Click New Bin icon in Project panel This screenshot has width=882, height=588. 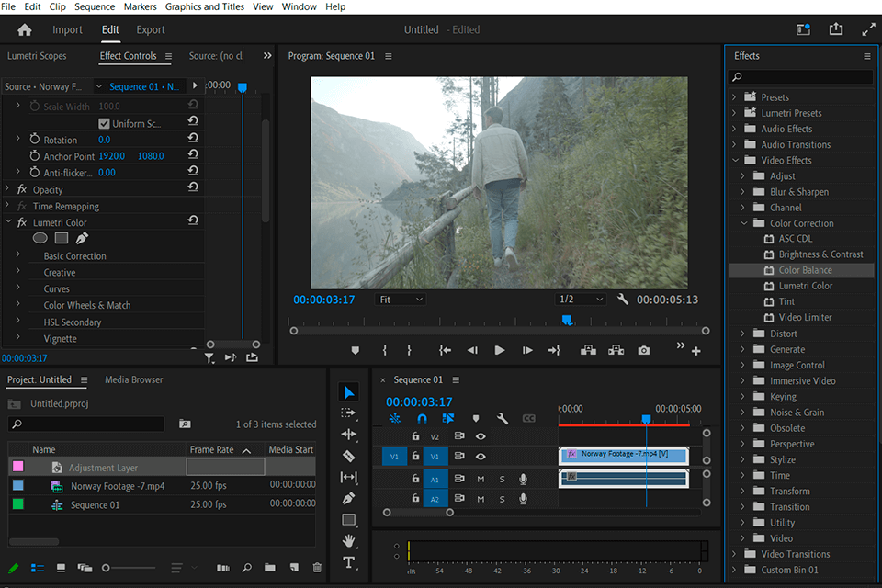click(270, 568)
